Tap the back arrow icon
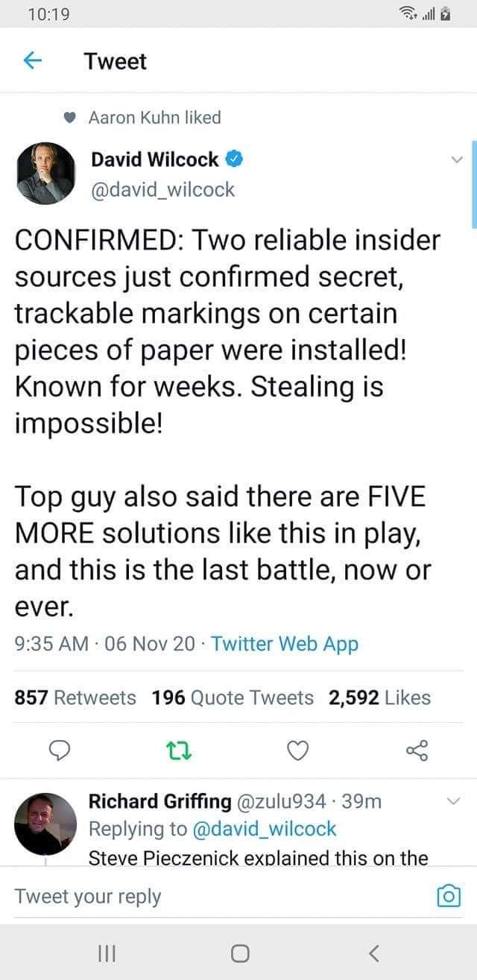477x980 pixels. click(30, 62)
